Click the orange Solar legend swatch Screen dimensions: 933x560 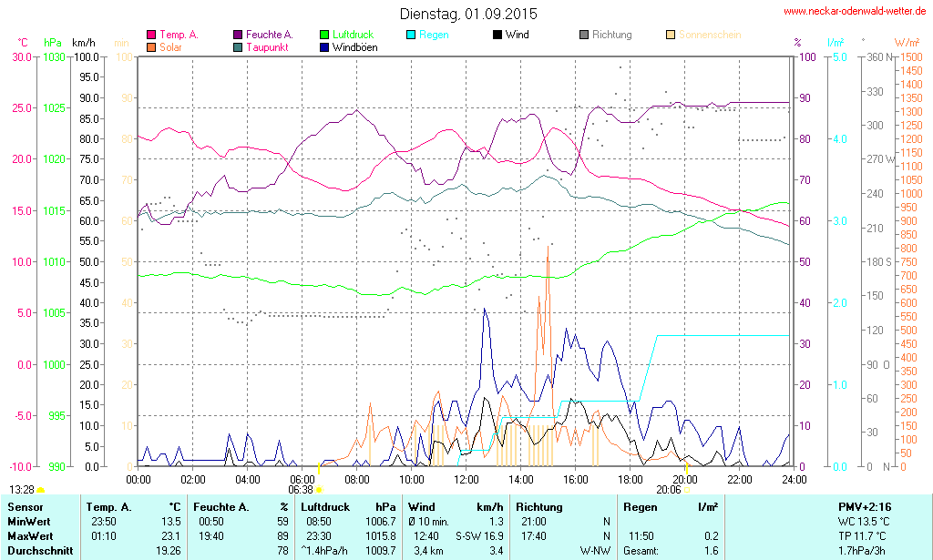(151, 46)
